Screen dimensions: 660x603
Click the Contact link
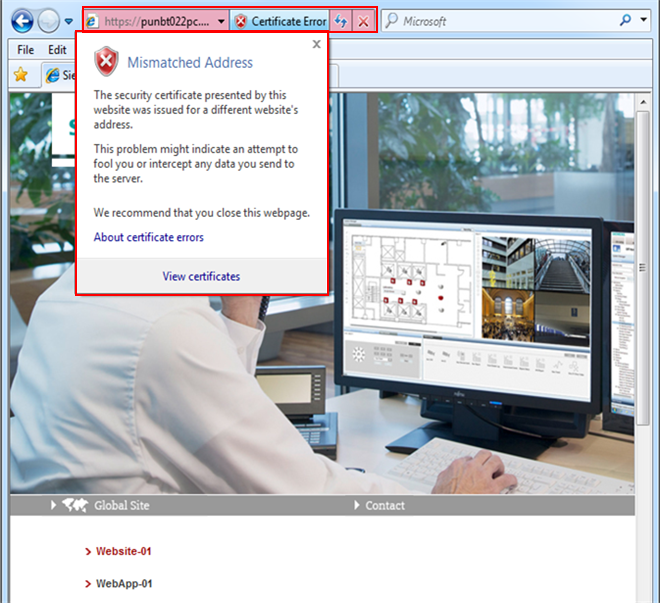pos(384,505)
